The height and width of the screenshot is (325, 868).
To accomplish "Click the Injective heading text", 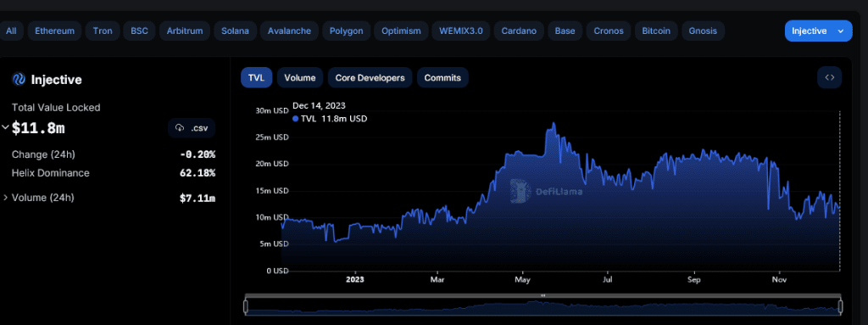I will click(57, 80).
